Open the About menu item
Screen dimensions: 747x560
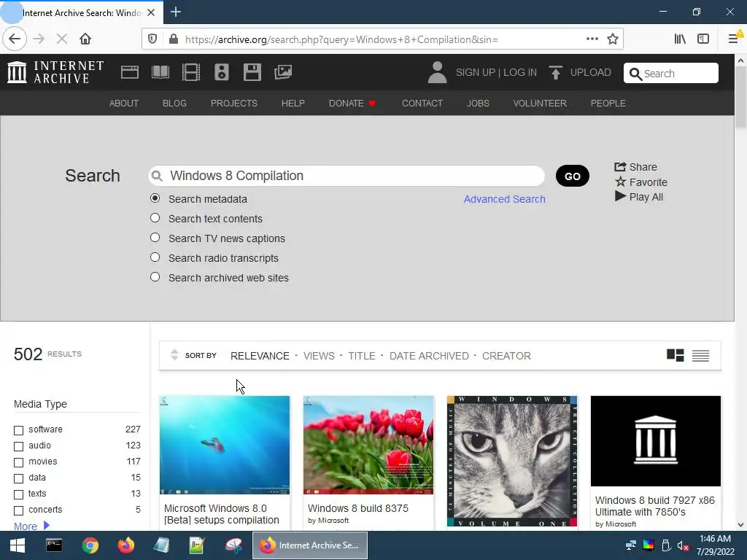click(124, 104)
